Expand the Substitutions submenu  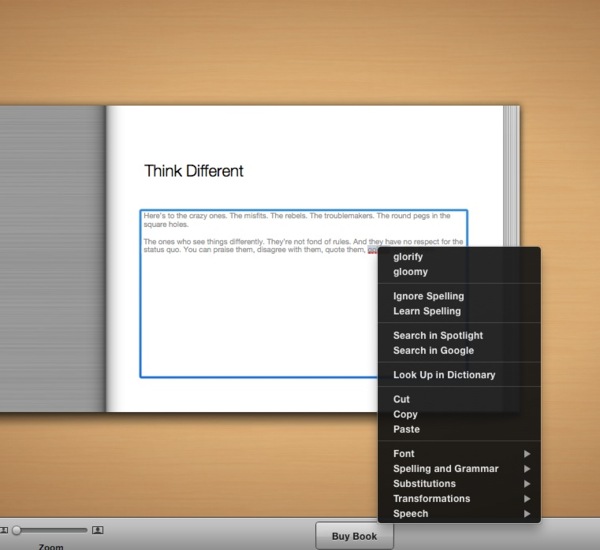(x=459, y=484)
